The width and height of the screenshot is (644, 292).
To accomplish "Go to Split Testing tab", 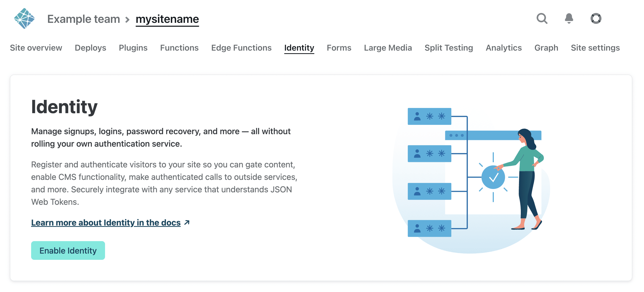I will pos(449,48).
